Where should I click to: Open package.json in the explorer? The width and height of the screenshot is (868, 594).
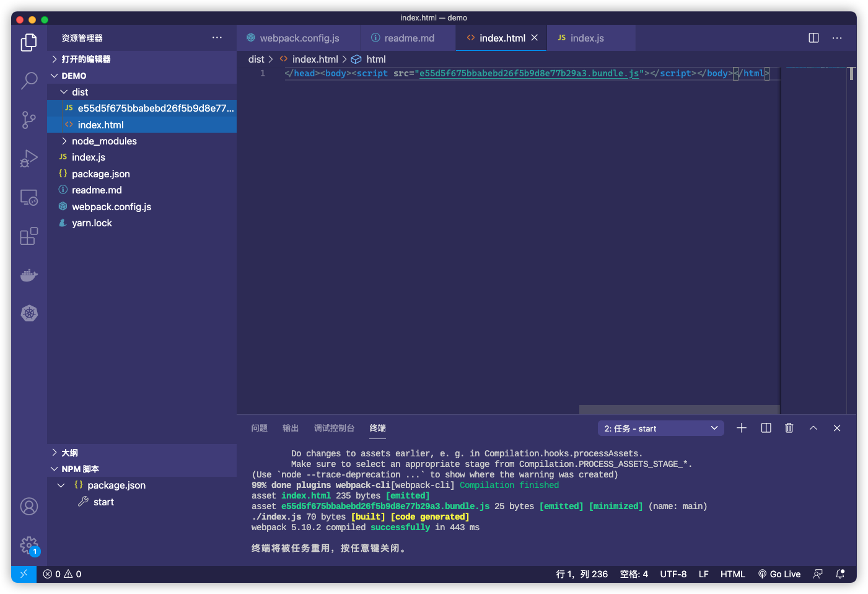coord(100,174)
